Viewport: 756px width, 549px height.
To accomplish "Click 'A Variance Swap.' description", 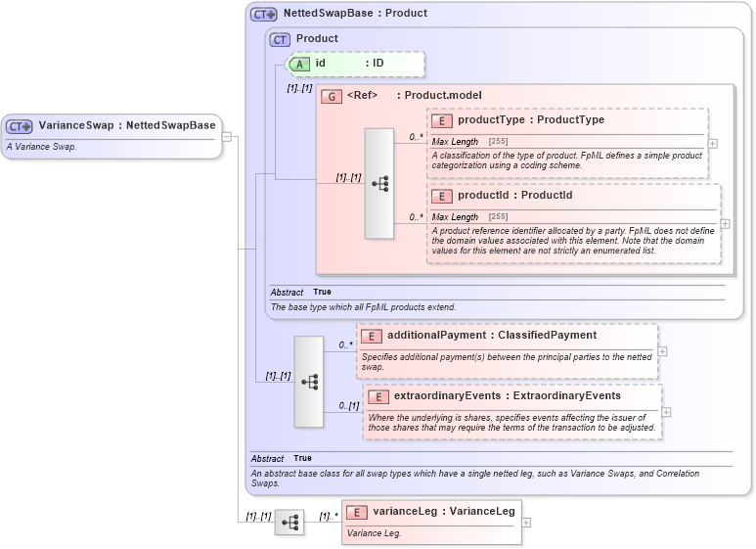I will (x=41, y=147).
